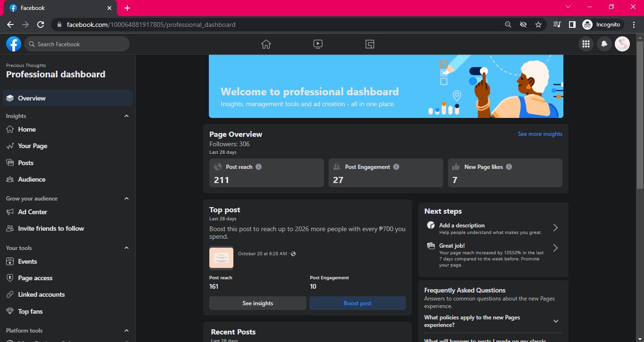Open the nine-dot Menu grid icon
Screen dimensions: 644x342
[586, 44]
